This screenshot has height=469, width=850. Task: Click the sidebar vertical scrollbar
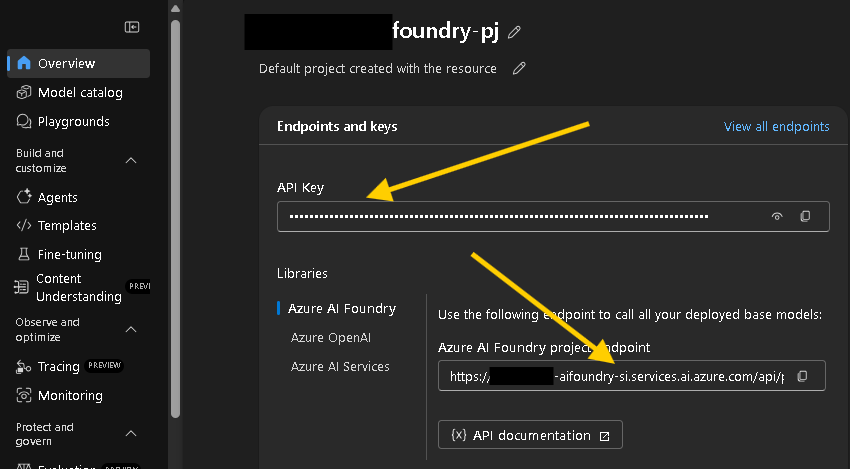[x=175, y=217]
